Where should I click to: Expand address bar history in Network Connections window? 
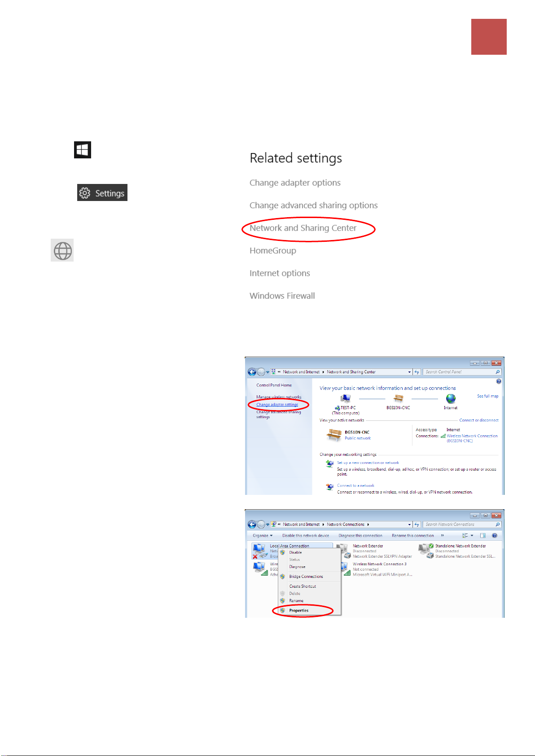409,524
